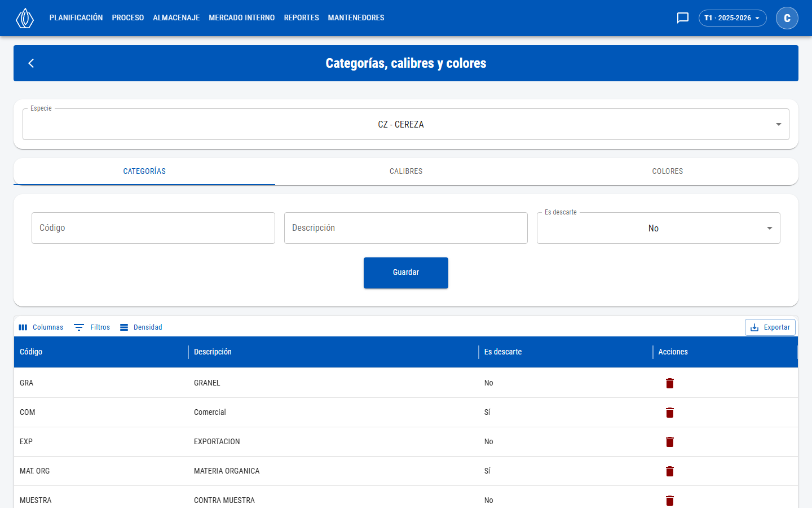
Task: Delete the MUESTRA row
Action: pyautogui.click(x=670, y=501)
